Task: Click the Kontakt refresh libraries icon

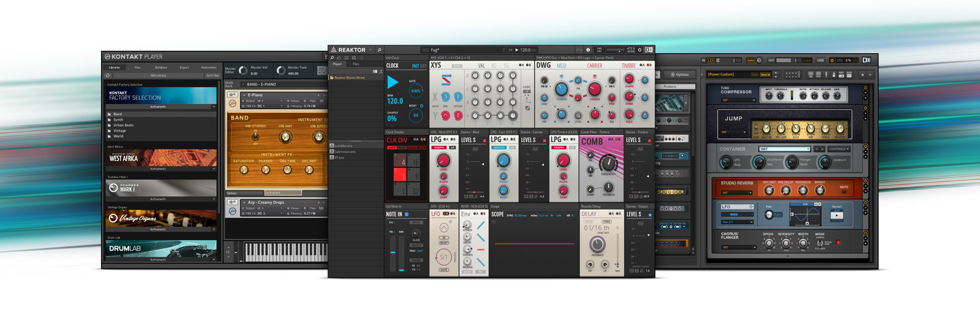Action: click(x=108, y=75)
